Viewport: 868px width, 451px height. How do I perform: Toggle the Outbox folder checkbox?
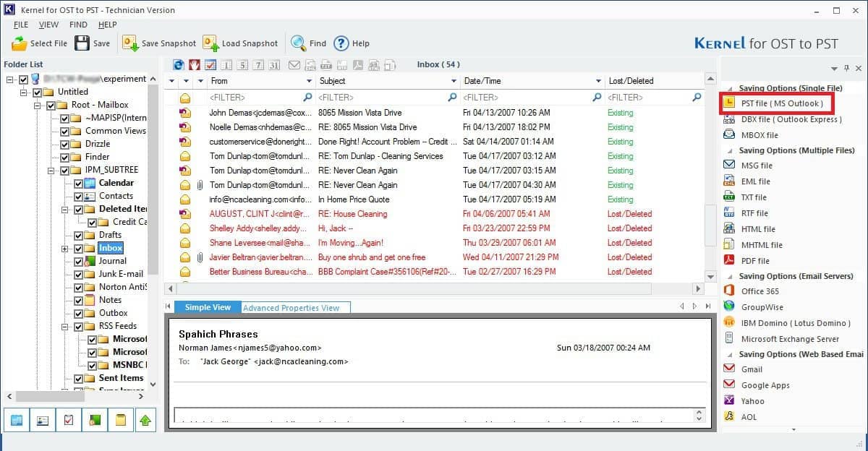pos(79,314)
